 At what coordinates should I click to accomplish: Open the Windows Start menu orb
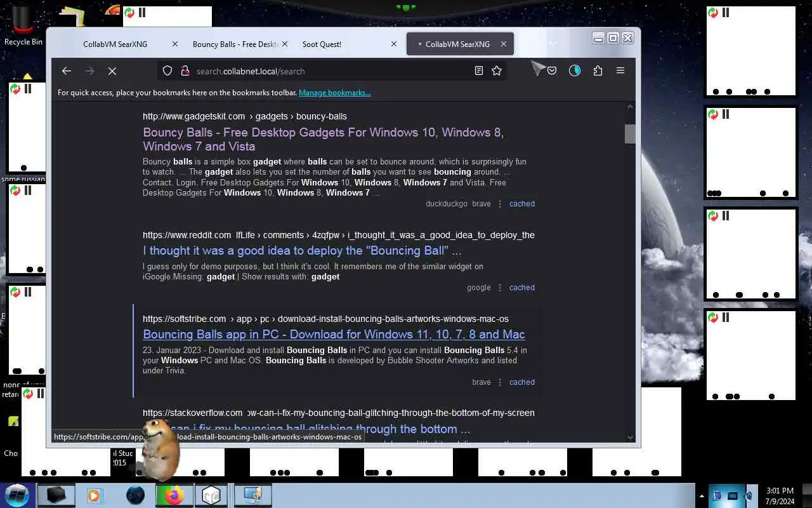point(17,495)
